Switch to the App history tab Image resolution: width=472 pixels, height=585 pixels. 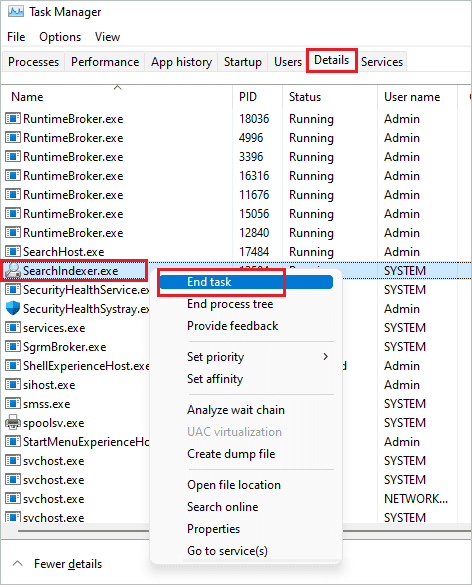pos(181,62)
